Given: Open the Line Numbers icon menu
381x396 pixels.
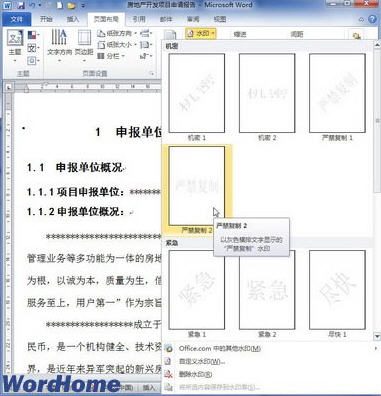Looking at the screenshot, I should 146,45.
